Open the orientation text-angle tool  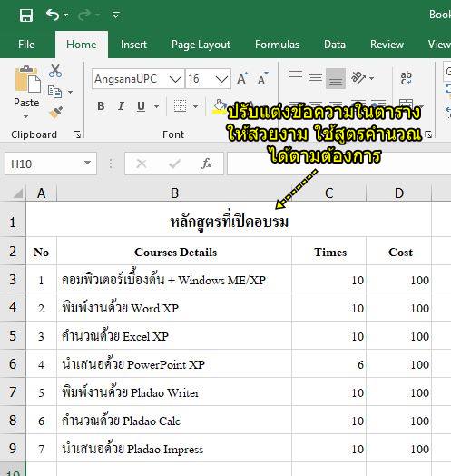(x=358, y=78)
